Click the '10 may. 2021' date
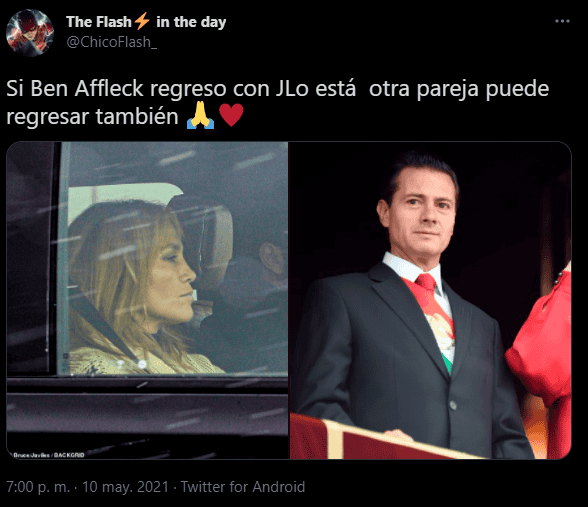Screen dimensions: 588x507 pyautogui.click(x=126, y=487)
